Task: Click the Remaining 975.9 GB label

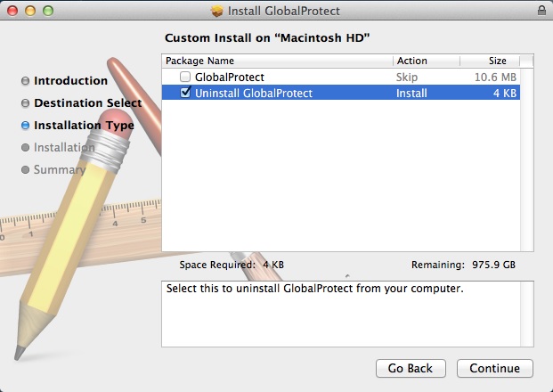Action: 463,265
